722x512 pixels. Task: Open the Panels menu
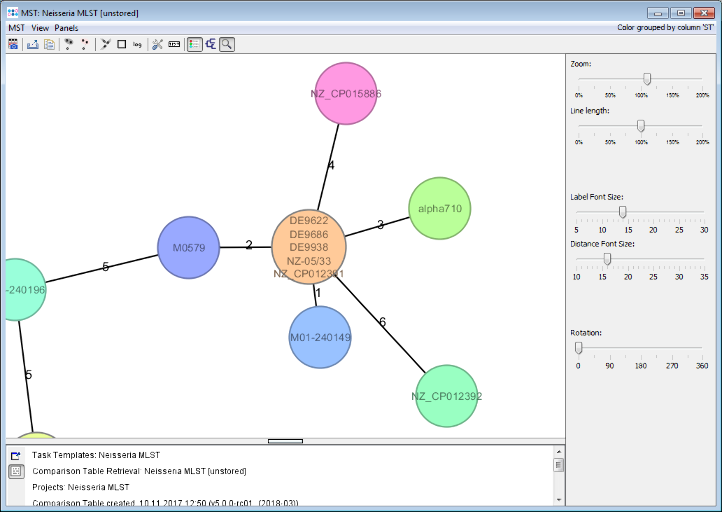[x=67, y=28]
